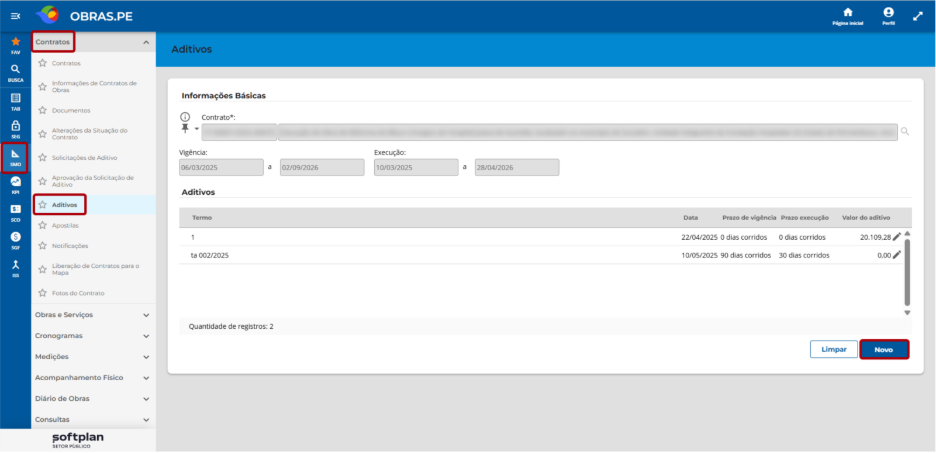Open Fotos do Contrato menu item

(x=78, y=294)
